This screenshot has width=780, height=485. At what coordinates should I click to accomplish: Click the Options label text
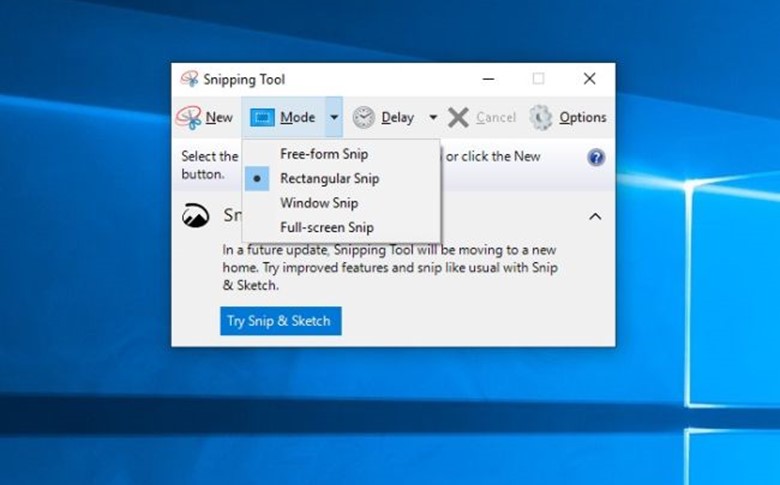(583, 118)
